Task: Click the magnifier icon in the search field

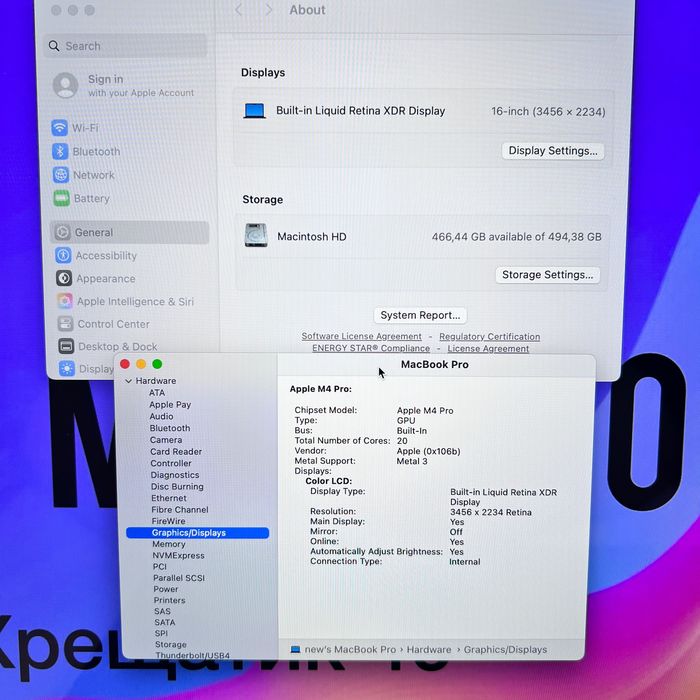Action: coord(54,46)
